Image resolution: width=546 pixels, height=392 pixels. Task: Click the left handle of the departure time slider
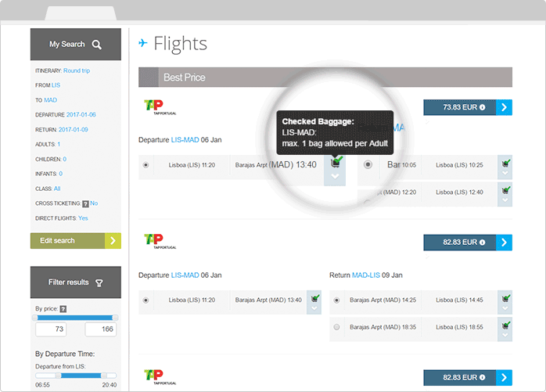[58, 376]
